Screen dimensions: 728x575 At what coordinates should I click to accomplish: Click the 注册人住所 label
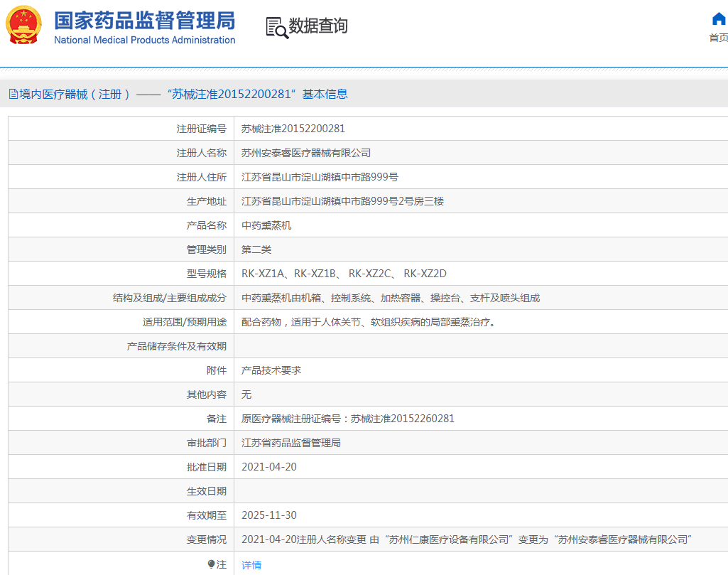point(202,177)
